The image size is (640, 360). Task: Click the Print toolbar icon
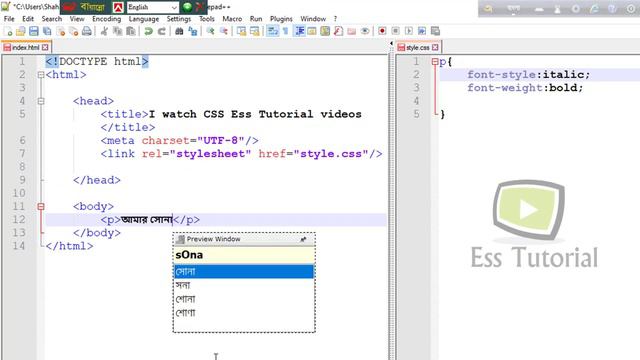point(87,31)
